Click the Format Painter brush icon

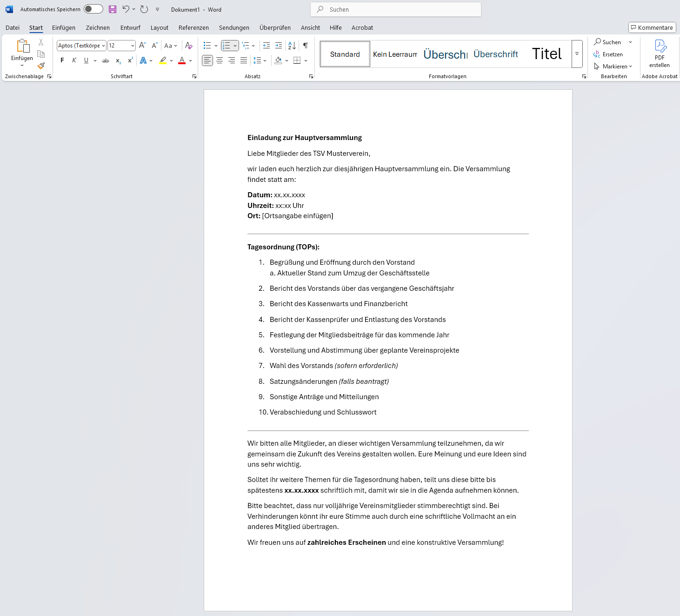click(x=41, y=66)
